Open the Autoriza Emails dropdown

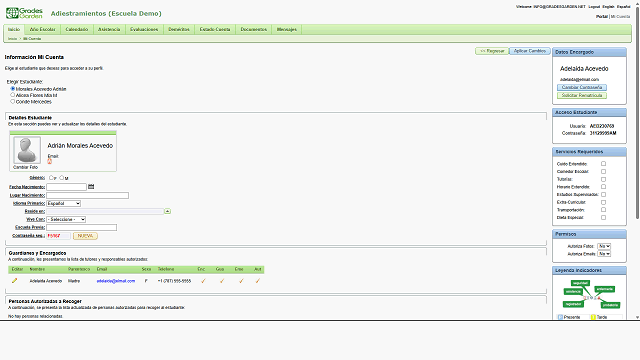click(604, 254)
